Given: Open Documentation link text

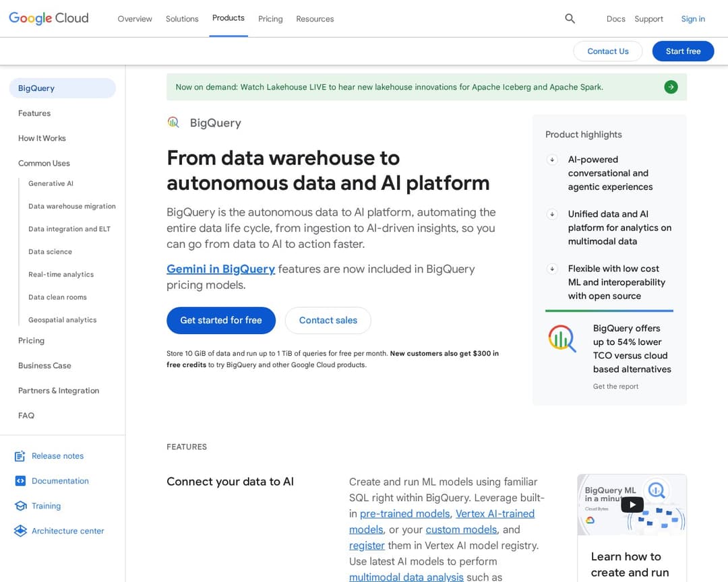Looking at the screenshot, I should pyautogui.click(x=60, y=481).
